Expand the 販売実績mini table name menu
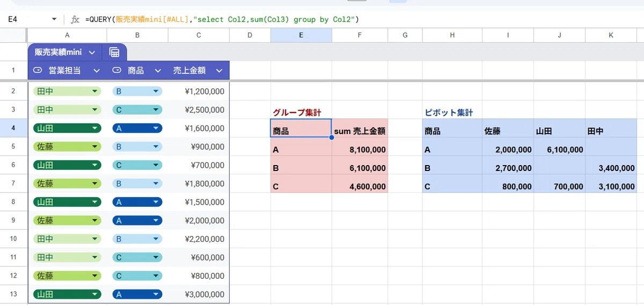 [x=92, y=53]
